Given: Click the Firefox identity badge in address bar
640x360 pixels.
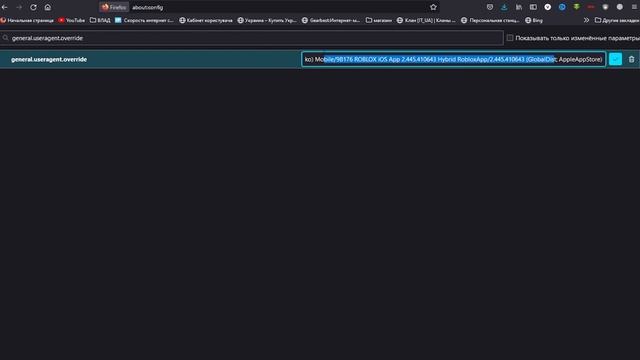Looking at the screenshot, I should tap(114, 7).
